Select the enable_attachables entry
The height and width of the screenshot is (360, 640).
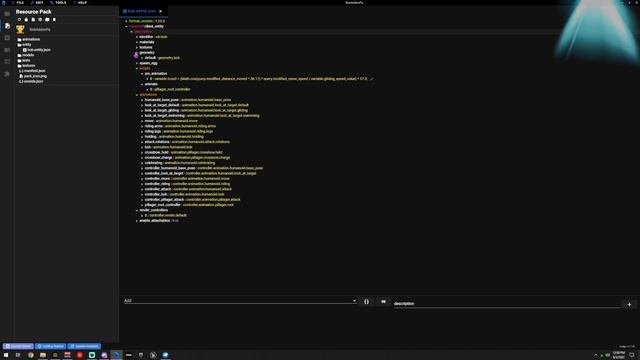click(159, 221)
